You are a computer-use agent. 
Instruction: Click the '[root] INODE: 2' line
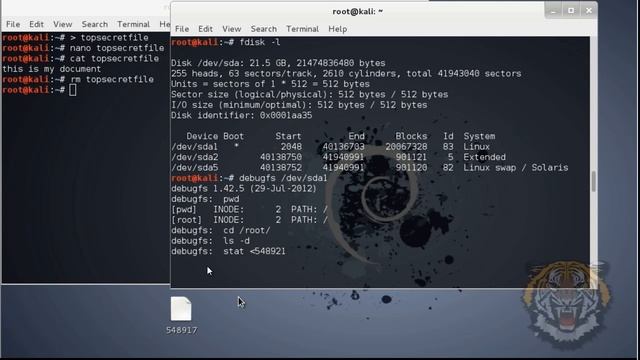tap(249, 220)
